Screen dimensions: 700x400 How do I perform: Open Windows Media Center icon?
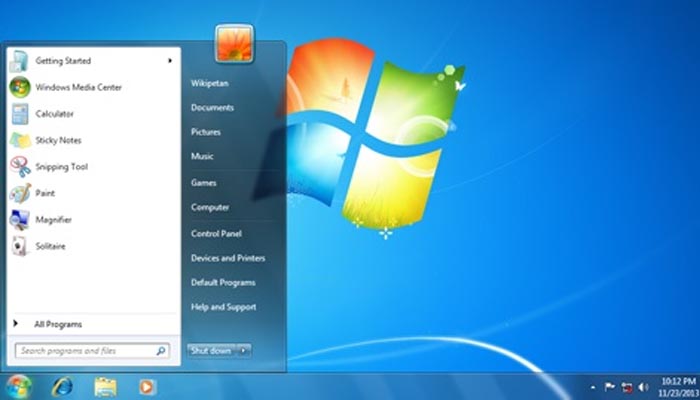pos(20,87)
